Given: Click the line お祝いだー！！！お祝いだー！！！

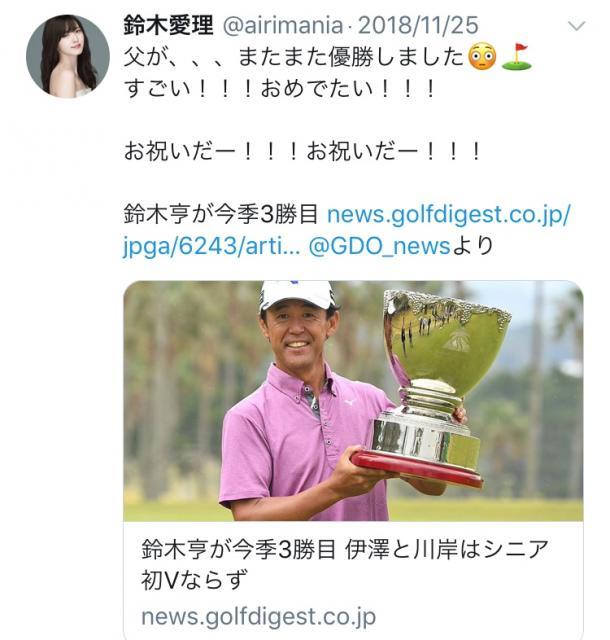Looking at the screenshot, I should pyautogui.click(x=304, y=151).
